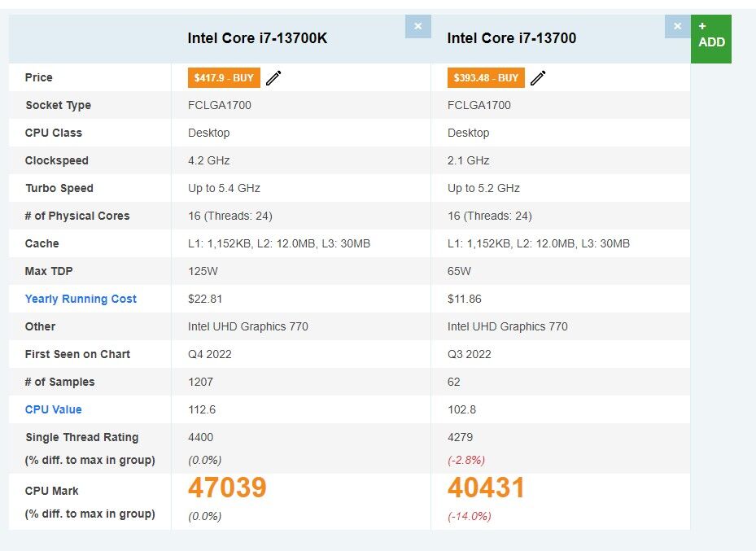Select the Intel Core i7-13700 heading

click(x=512, y=38)
